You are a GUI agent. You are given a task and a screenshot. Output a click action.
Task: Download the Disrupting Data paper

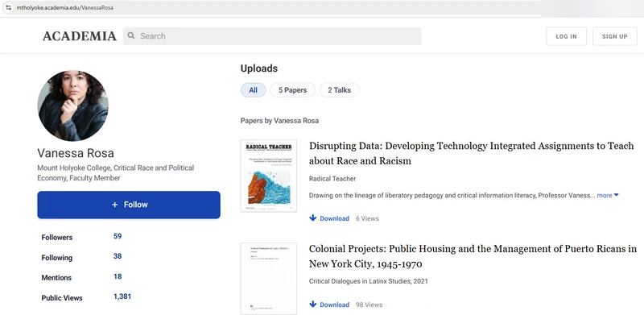tap(329, 218)
